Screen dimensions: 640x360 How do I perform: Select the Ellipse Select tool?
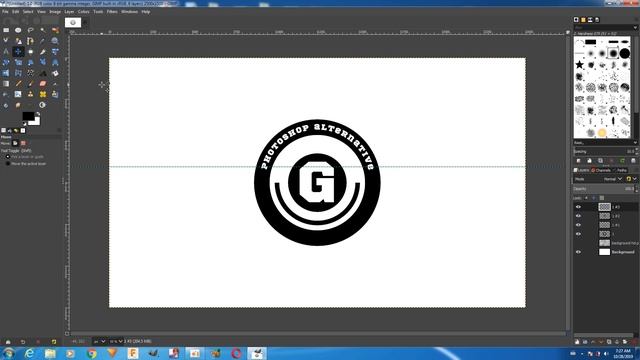[x=18, y=30]
